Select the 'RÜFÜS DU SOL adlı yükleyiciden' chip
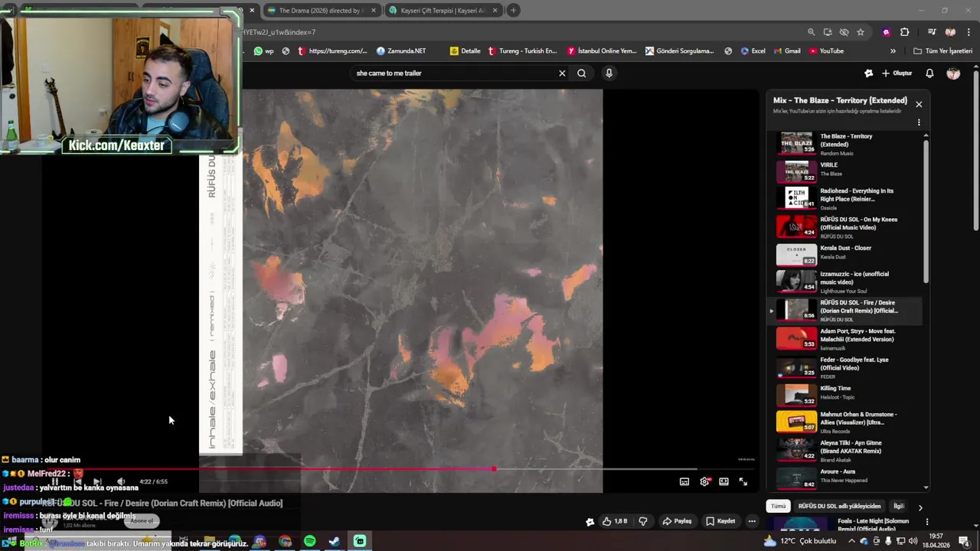Screen dimensions: 980x551 [x=839, y=506]
